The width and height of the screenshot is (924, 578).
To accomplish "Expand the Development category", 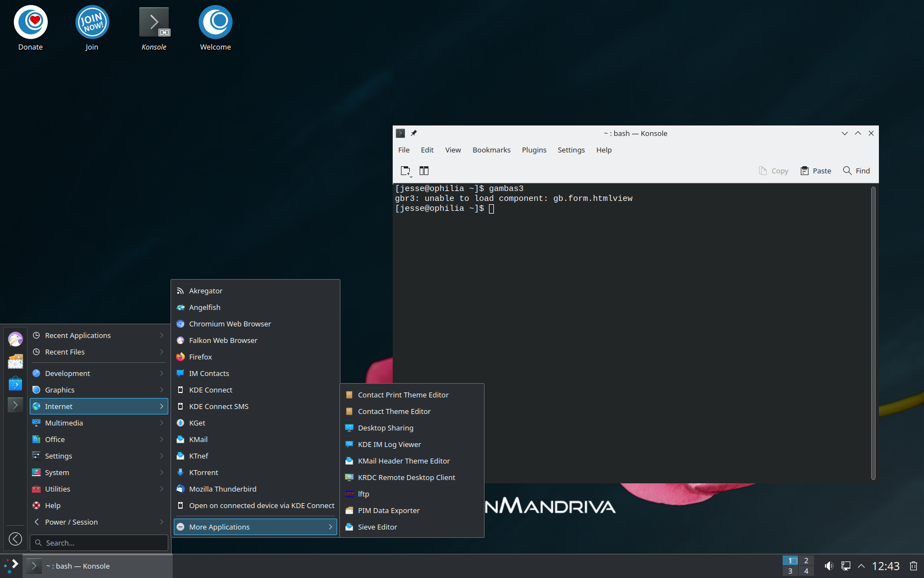I will [99, 373].
